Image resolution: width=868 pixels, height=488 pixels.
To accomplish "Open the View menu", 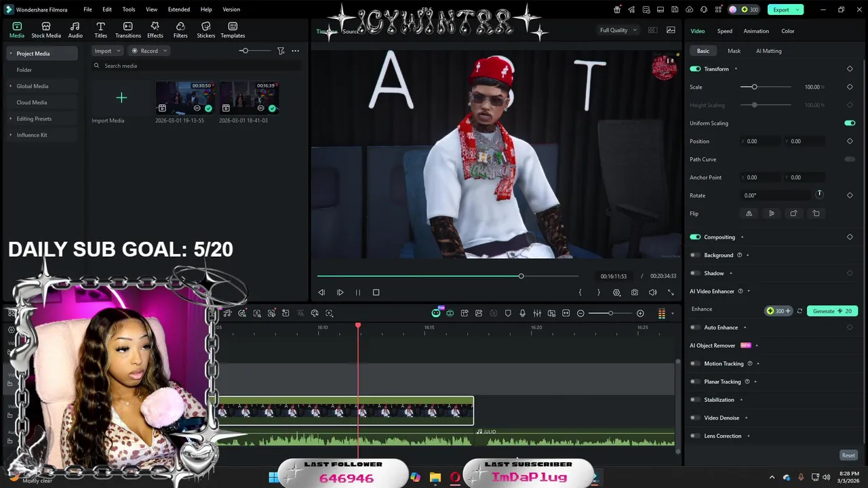I will pos(151,9).
